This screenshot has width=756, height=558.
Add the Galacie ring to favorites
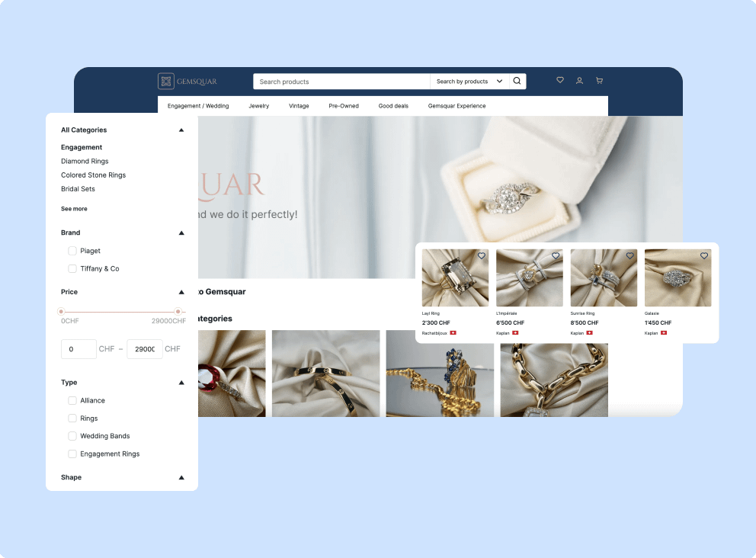[703, 256]
